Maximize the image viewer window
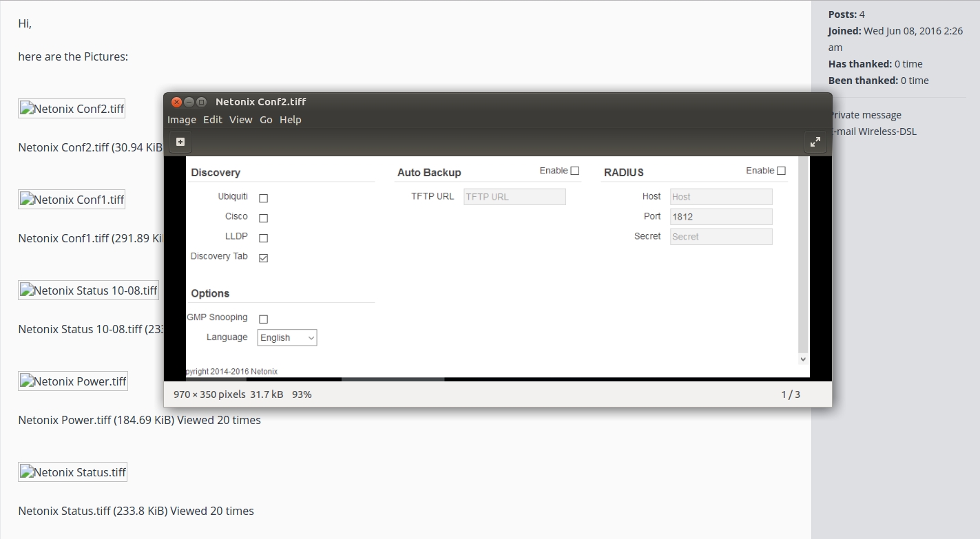980x539 pixels. coord(201,102)
